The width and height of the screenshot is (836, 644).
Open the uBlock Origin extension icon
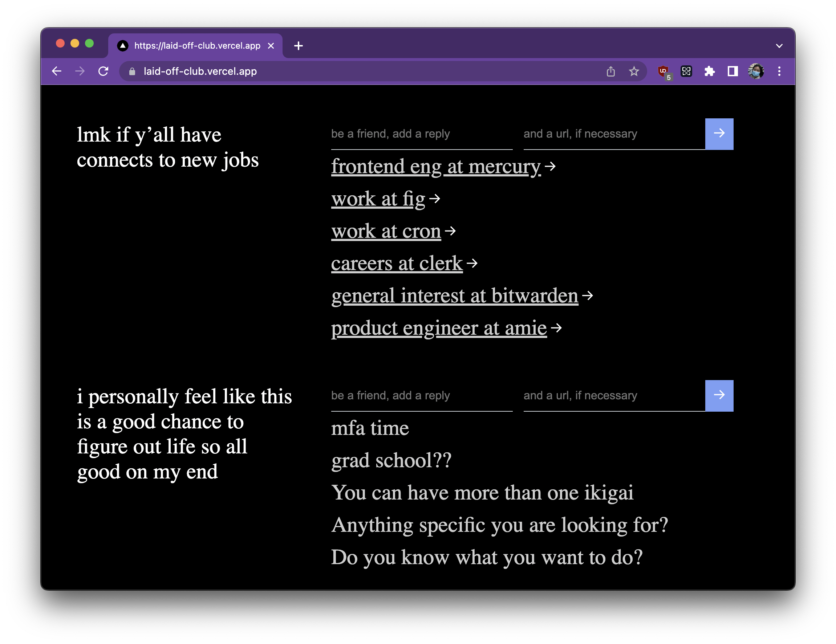pyautogui.click(x=664, y=72)
